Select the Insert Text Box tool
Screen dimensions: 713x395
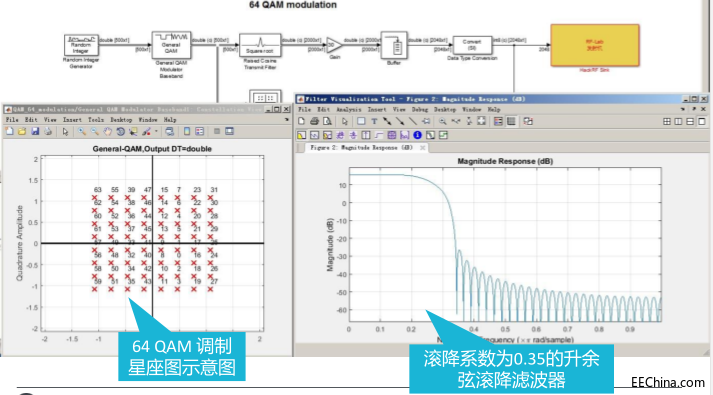coord(374,121)
